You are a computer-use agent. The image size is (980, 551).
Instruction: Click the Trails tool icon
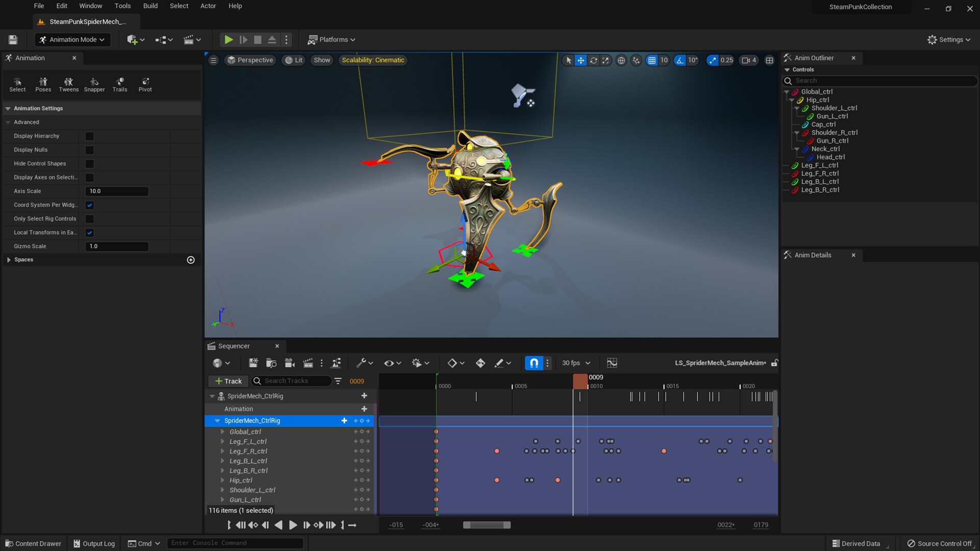click(119, 84)
